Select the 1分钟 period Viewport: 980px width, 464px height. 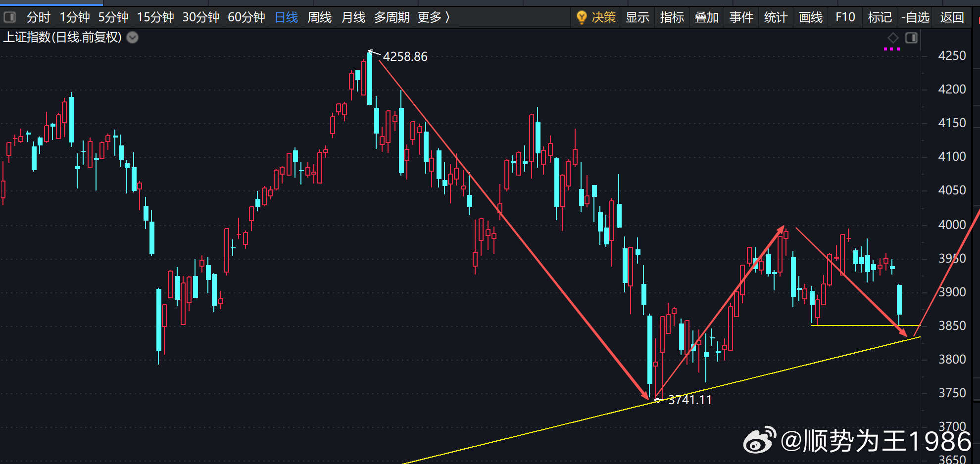point(75,18)
